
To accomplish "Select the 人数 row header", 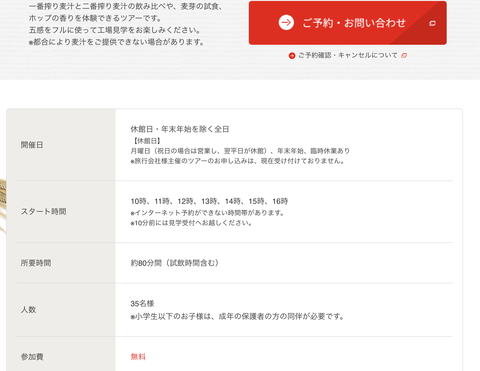I will [x=28, y=310].
